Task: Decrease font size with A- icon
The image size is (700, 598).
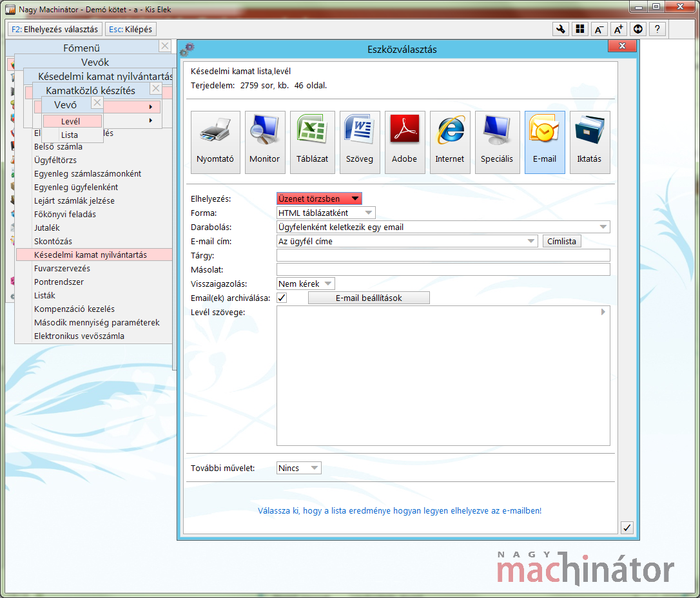Action: coord(599,29)
